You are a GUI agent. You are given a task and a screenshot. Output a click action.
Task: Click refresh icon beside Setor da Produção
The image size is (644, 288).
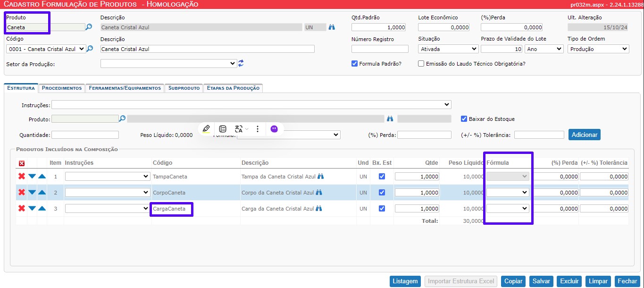241,63
